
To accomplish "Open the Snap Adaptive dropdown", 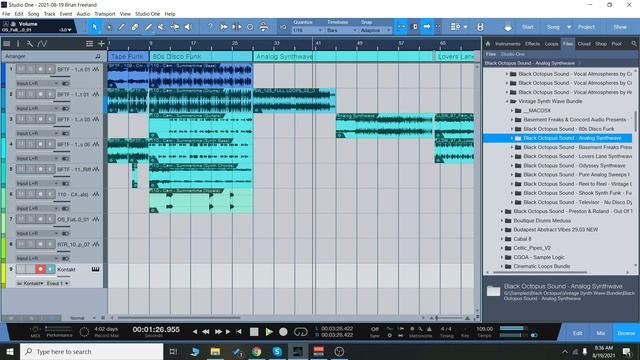I will click(376, 30).
